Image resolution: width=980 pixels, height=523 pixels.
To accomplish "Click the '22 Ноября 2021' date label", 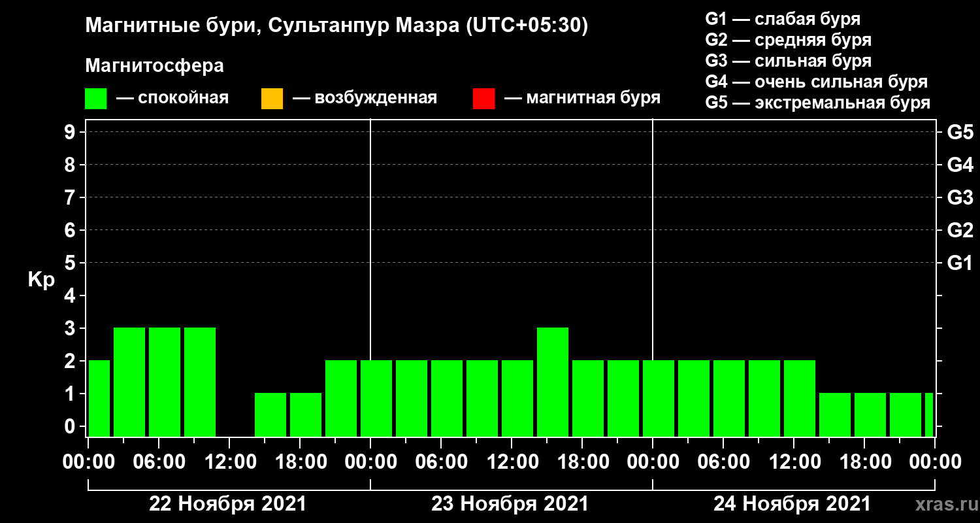I will pyautogui.click(x=227, y=504).
